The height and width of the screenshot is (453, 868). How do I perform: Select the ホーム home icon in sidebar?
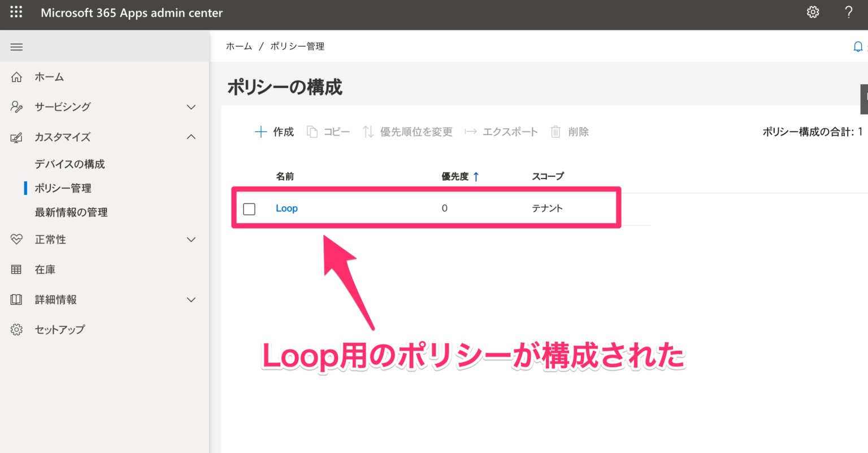tap(16, 76)
